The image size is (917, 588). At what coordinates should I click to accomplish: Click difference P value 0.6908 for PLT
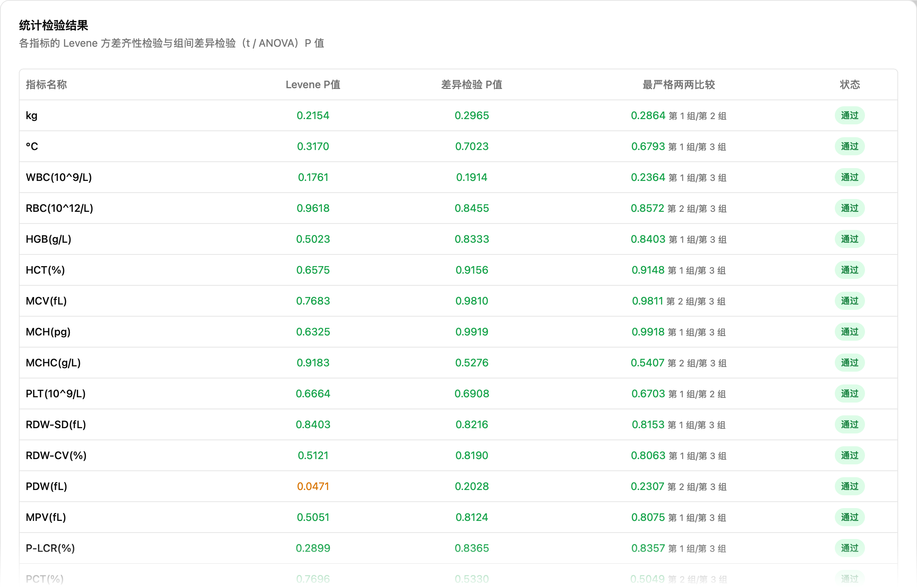click(x=472, y=394)
